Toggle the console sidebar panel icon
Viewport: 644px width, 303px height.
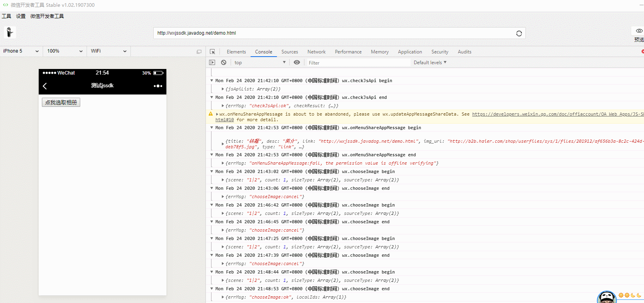coord(212,63)
